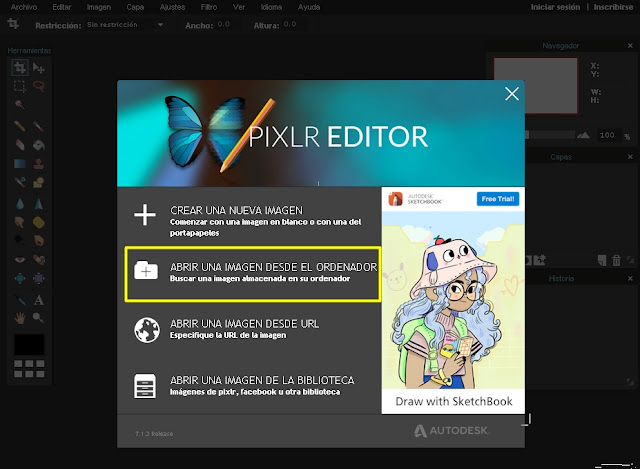The height and width of the screenshot is (469, 640).
Task: Click the Navegador zoom slider
Action: click(x=550, y=135)
